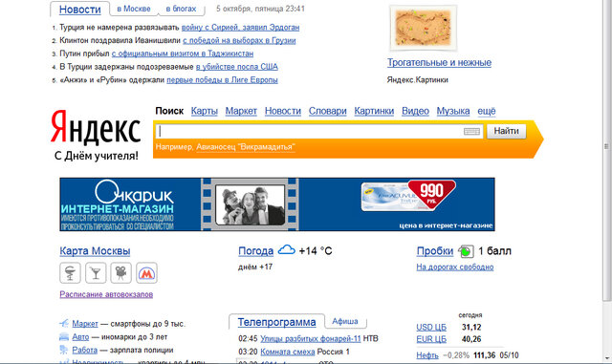Click the pharmacy icon under Карта Москвы
The width and height of the screenshot is (612, 364).
pos(70,272)
